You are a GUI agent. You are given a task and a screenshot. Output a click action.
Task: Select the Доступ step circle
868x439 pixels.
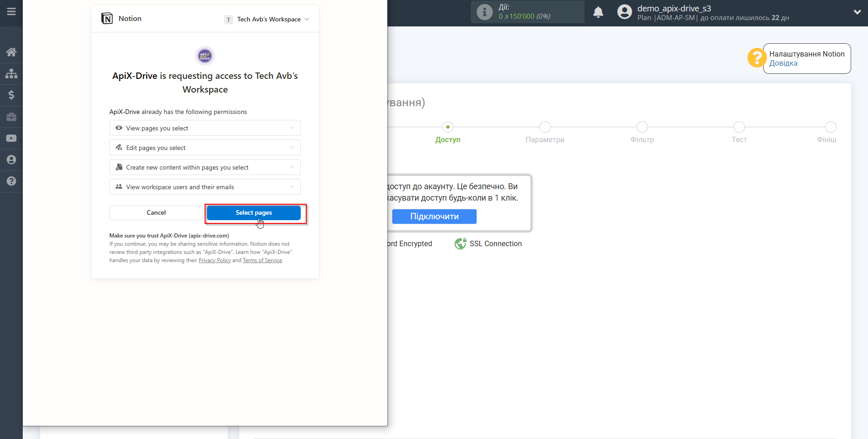click(448, 127)
